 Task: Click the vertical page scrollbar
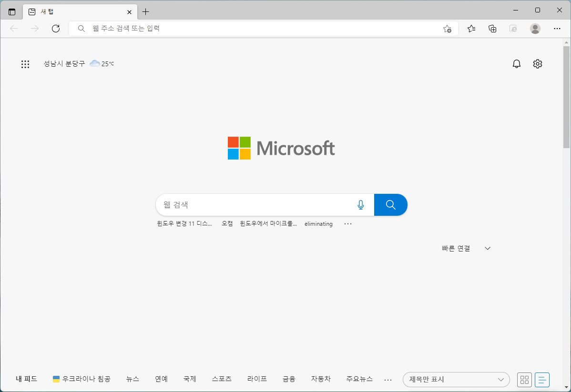[x=566, y=97]
